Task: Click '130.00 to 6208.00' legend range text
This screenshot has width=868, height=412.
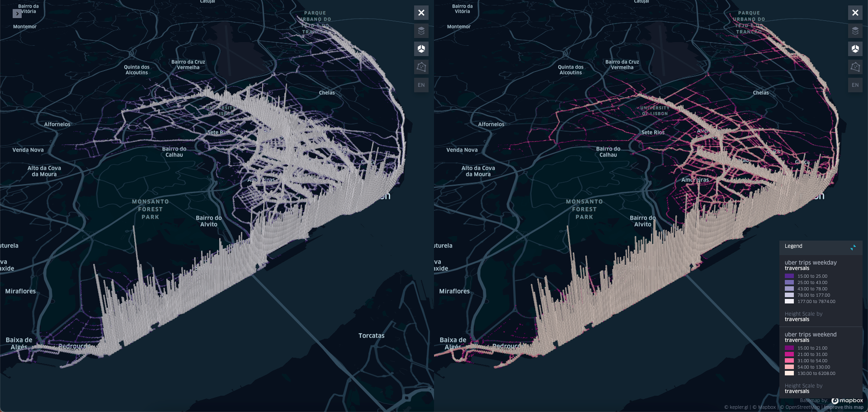Action: [x=816, y=373]
